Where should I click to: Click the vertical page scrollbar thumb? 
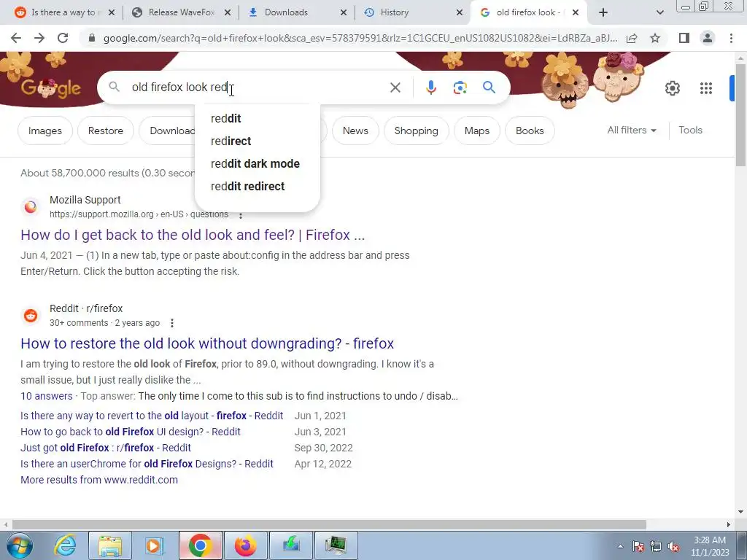click(x=740, y=114)
